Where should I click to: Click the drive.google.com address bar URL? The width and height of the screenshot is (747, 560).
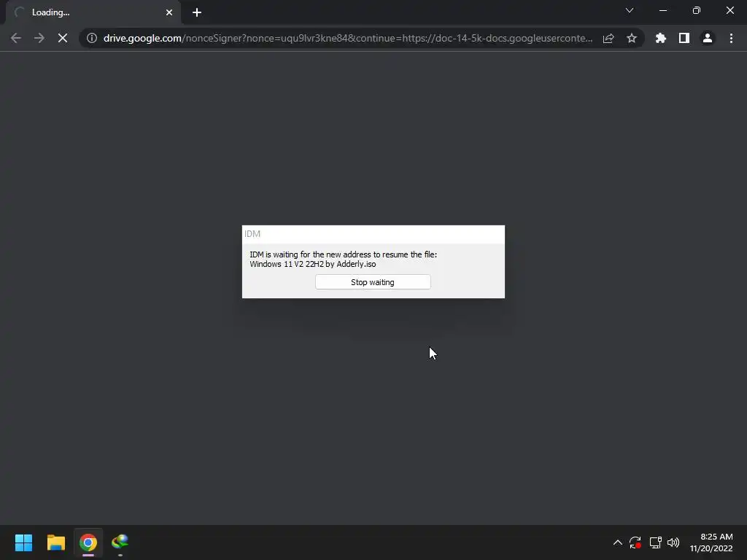[348, 38]
